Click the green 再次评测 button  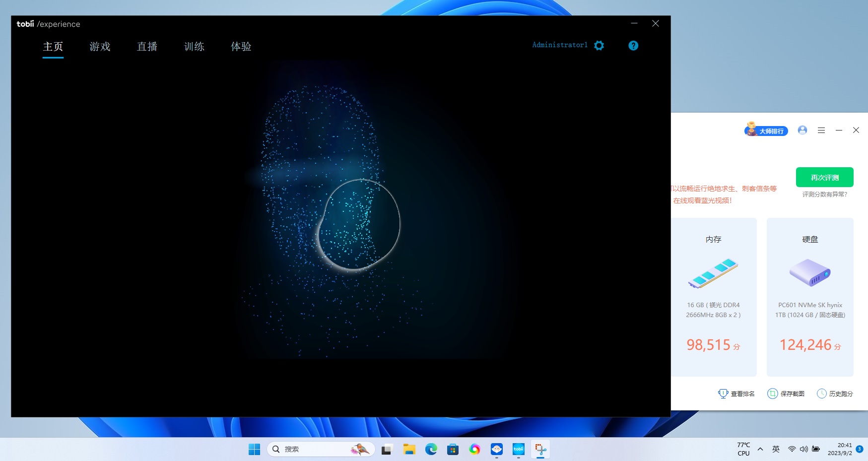click(825, 177)
